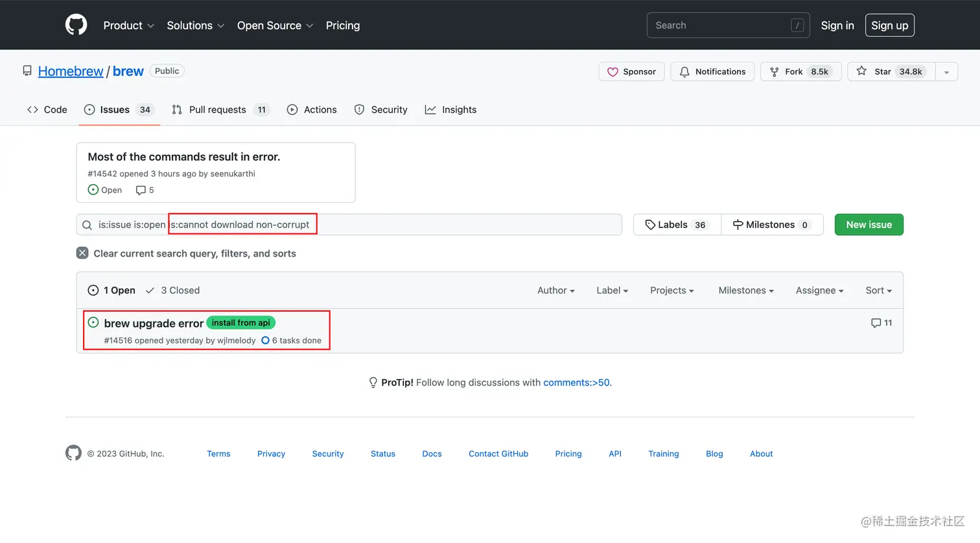Show the 1 Open issues
The image size is (980, 543).
(x=111, y=290)
